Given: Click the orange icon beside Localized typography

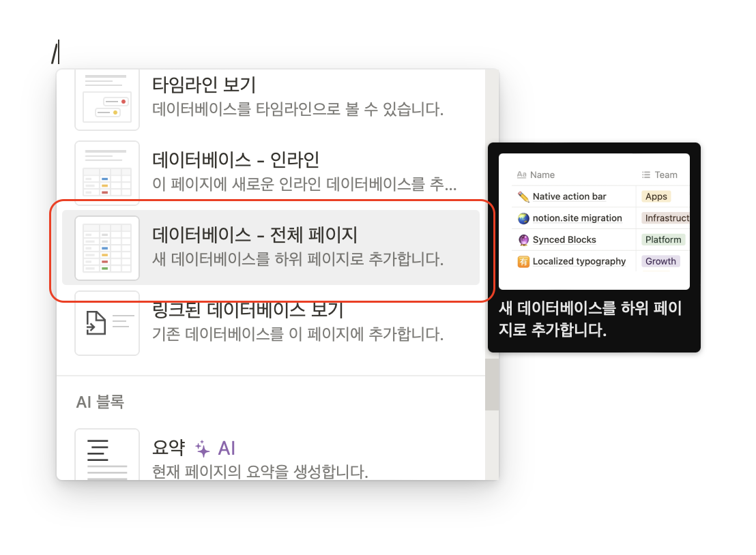Looking at the screenshot, I should 523,262.
